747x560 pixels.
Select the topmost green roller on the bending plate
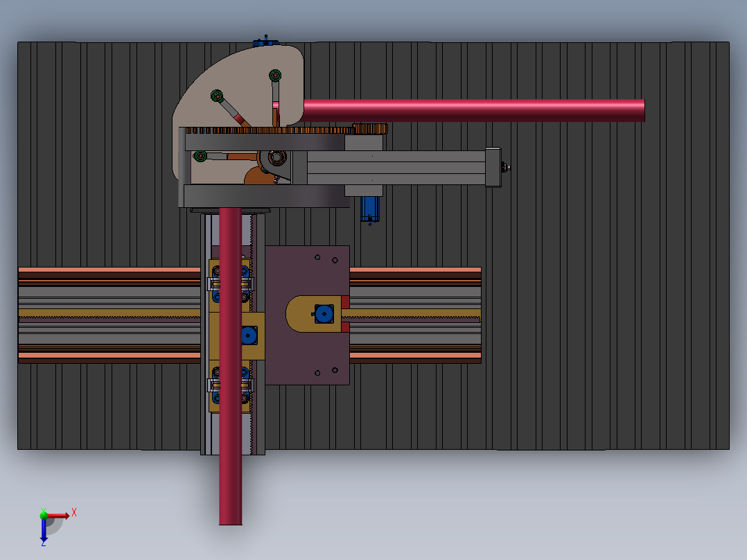[x=275, y=76]
